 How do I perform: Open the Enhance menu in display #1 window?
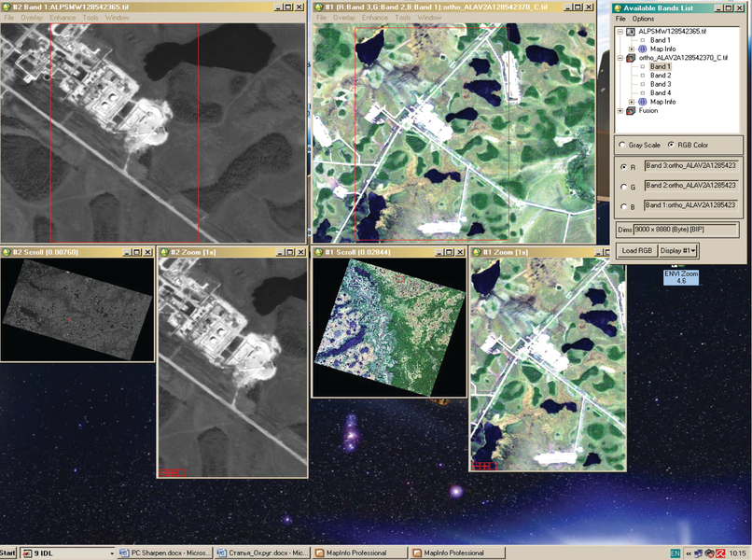pyautogui.click(x=374, y=18)
